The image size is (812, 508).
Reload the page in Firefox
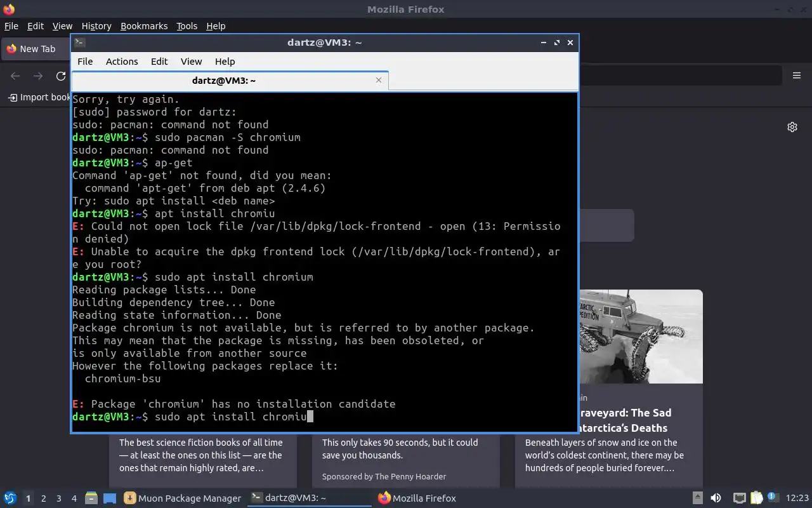tap(61, 76)
